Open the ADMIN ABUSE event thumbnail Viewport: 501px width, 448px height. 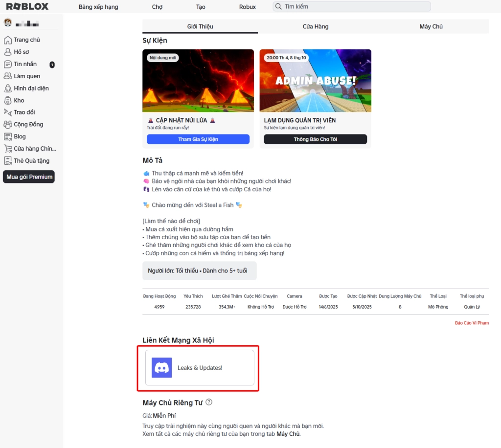click(x=315, y=81)
